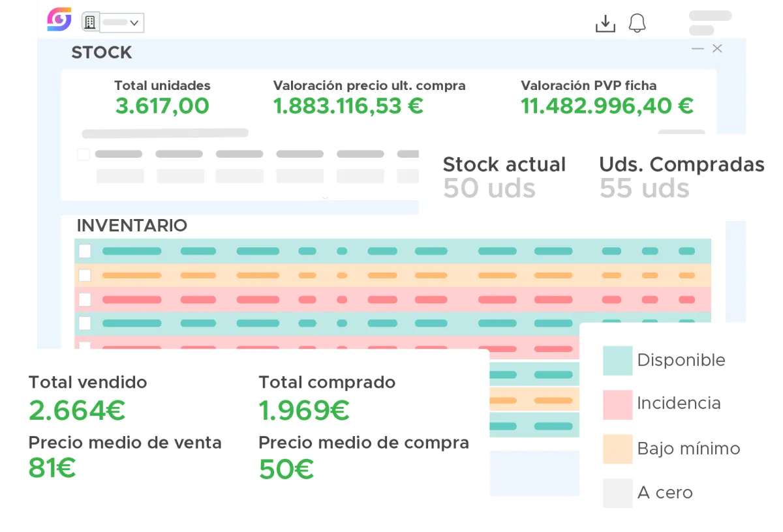Viewport: 783px width, 532px height.
Task: Click the A cero grey swatch
Action: 617,493
